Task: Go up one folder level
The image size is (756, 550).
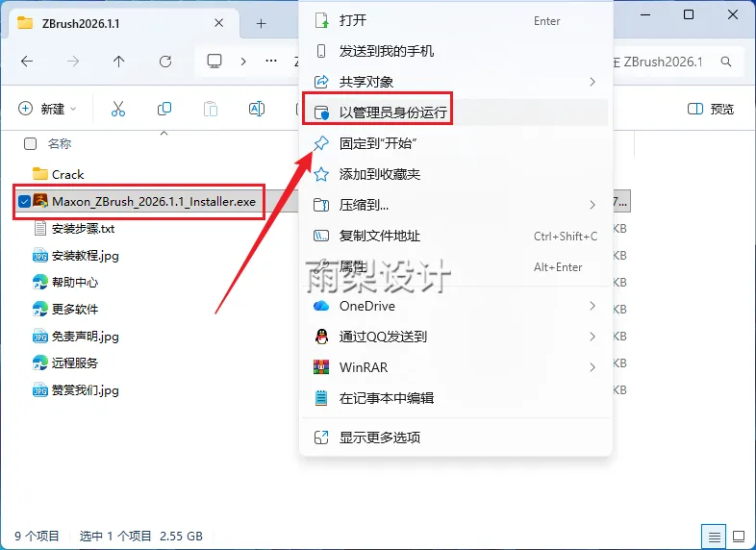Action: [118, 62]
